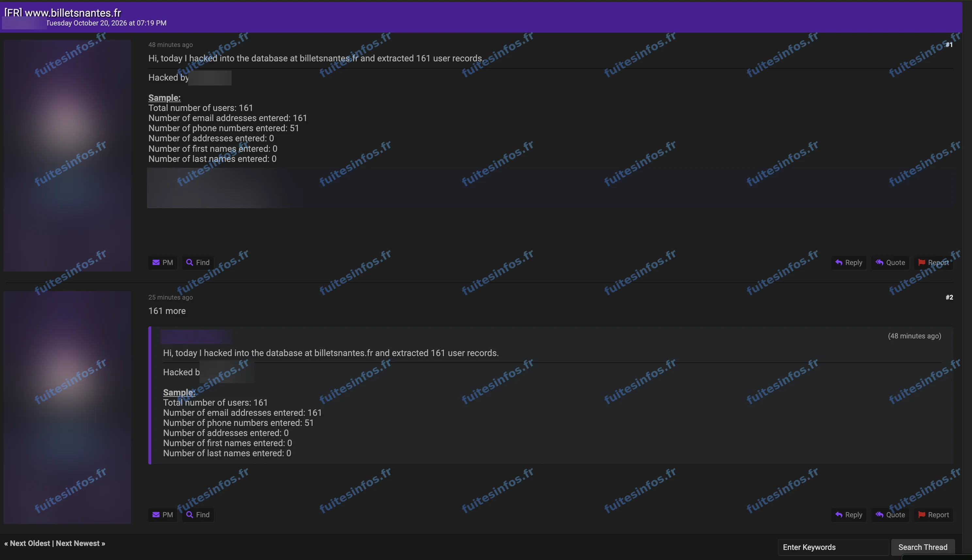Click envelope icon on post #2 PM

(156, 515)
